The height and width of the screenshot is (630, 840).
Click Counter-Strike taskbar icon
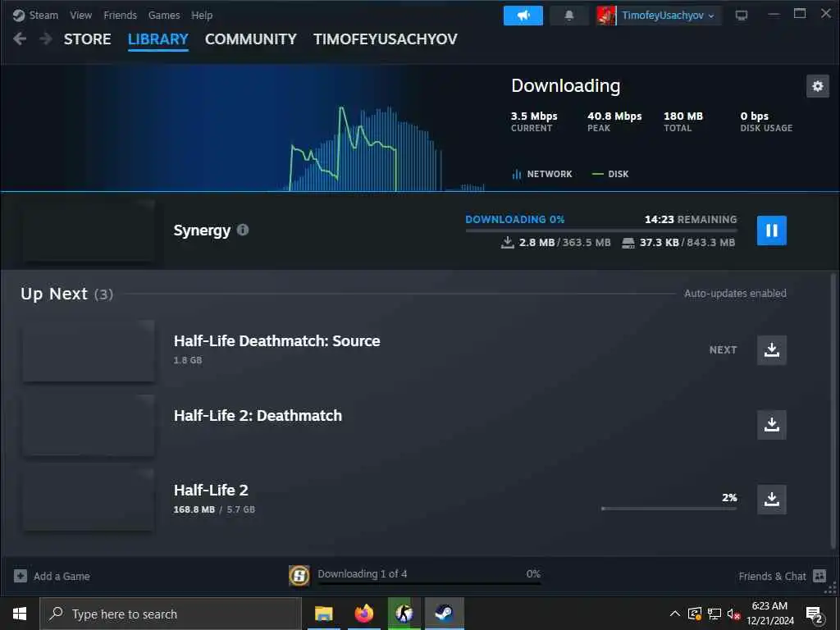(404, 614)
